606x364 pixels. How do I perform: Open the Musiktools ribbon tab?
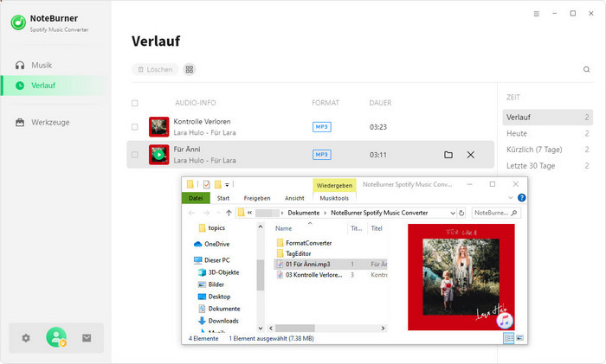coord(334,198)
